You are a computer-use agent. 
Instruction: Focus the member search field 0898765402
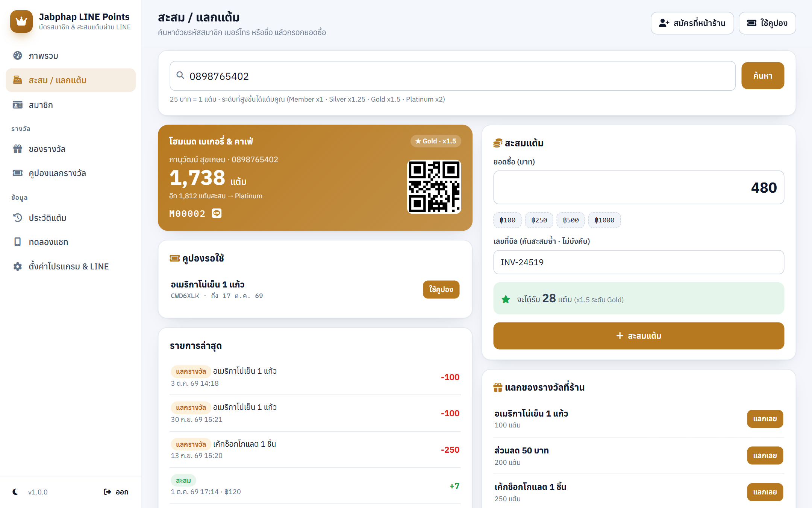tap(453, 76)
